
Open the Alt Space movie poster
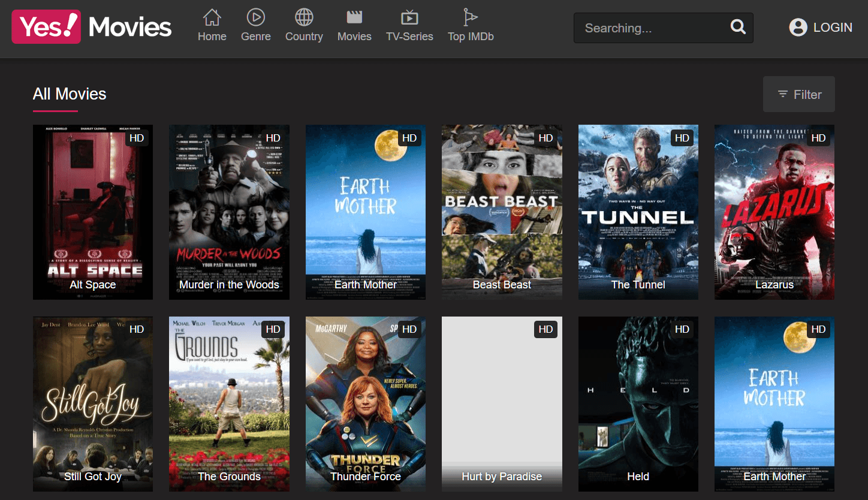coord(93,212)
